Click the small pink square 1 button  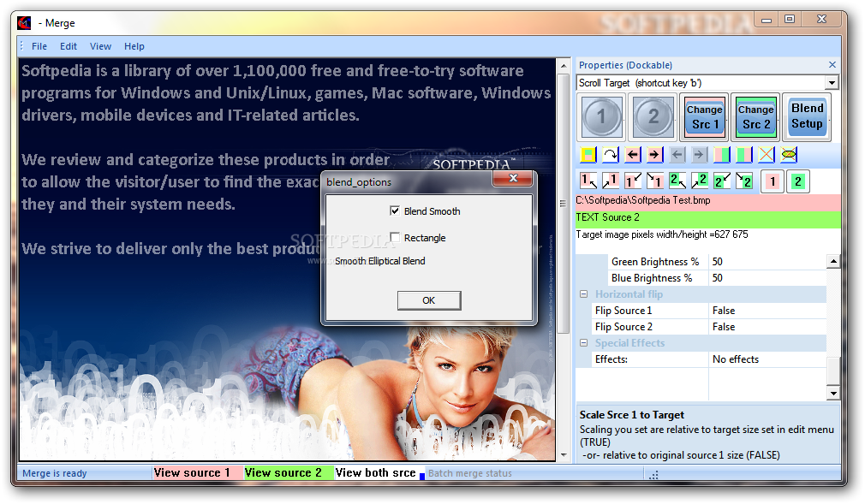click(x=773, y=181)
